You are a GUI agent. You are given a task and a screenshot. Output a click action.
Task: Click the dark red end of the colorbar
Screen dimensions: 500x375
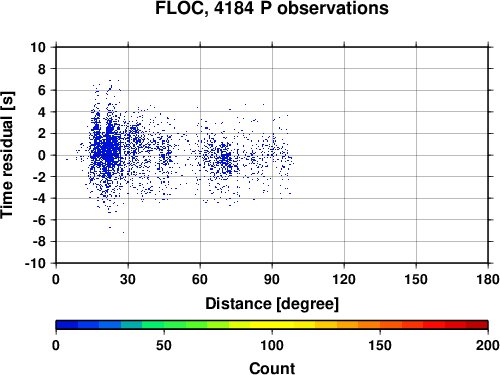[x=477, y=325]
